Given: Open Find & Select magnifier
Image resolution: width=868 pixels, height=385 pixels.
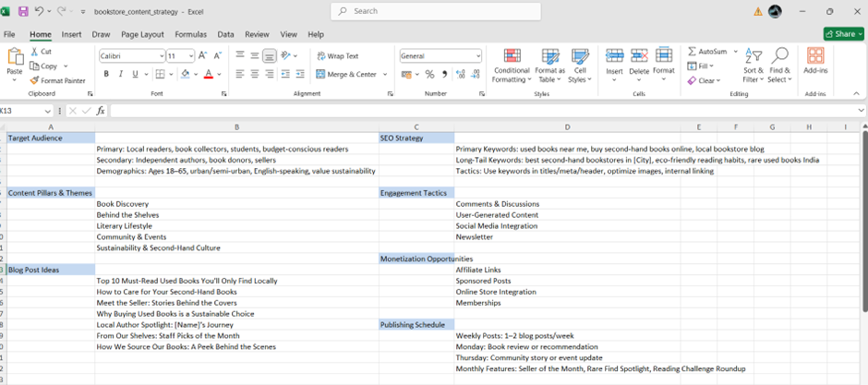Looking at the screenshot, I should 780,66.
